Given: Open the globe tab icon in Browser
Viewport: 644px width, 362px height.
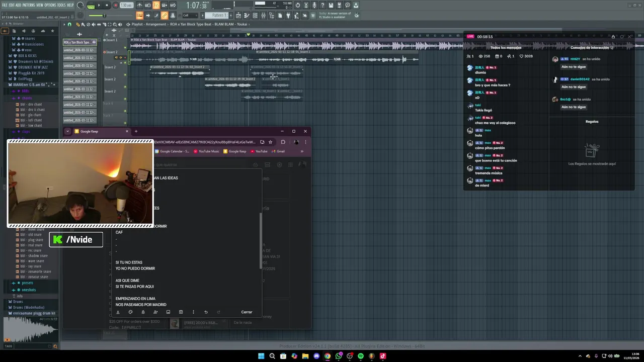Looking at the screenshot, I should coord(33,31).
